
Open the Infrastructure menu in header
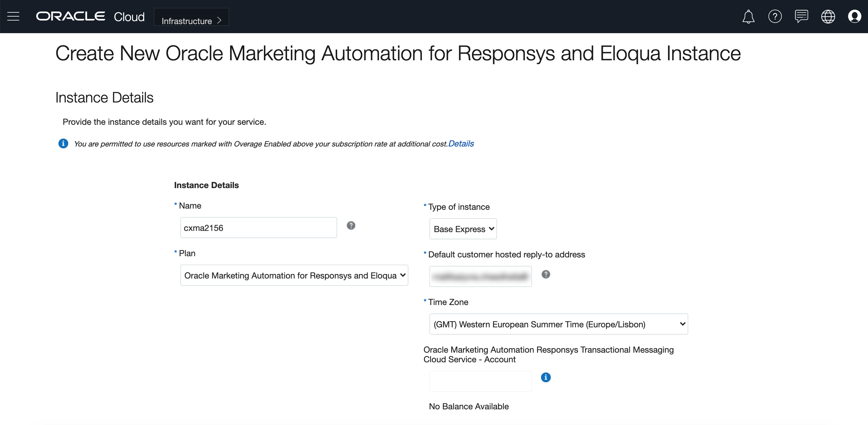187,21
